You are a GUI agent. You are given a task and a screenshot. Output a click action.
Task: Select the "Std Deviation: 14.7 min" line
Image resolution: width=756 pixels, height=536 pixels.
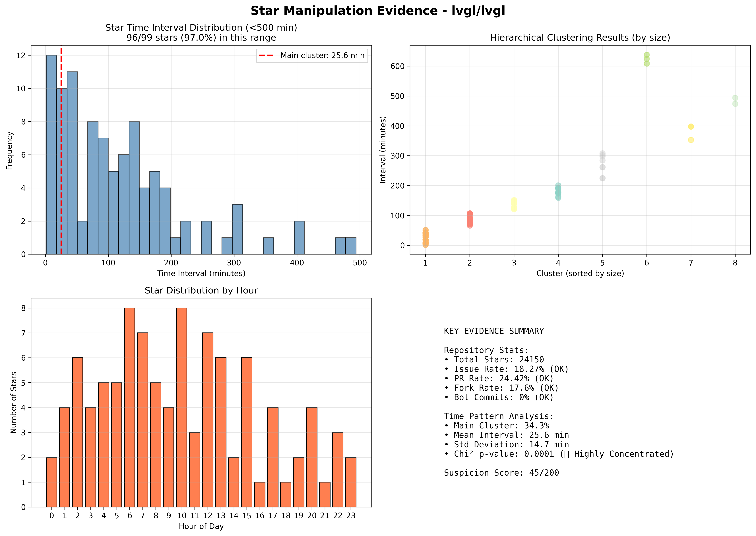pyautogui.click(x=506, y=445)
